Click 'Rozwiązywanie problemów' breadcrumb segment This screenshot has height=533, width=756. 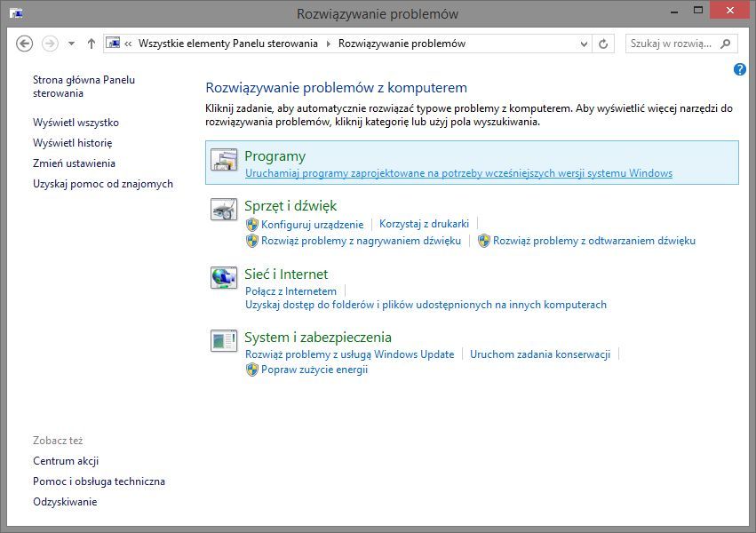(x=402, y=44)
